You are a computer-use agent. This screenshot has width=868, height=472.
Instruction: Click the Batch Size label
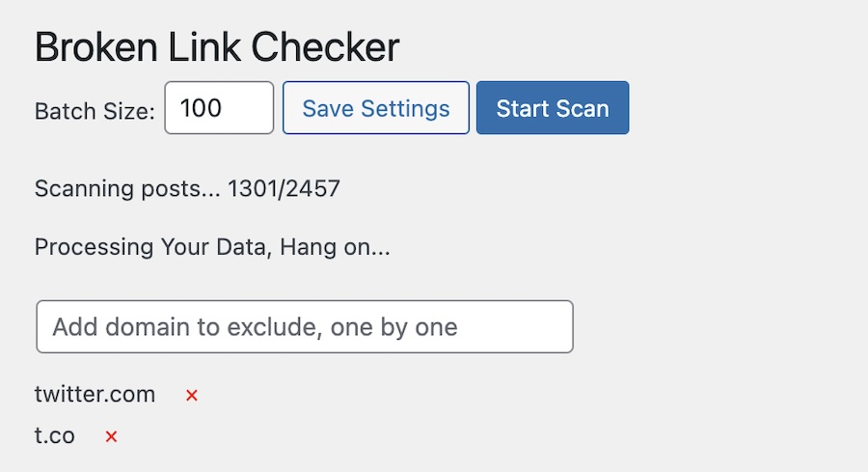tap(95, 111)
